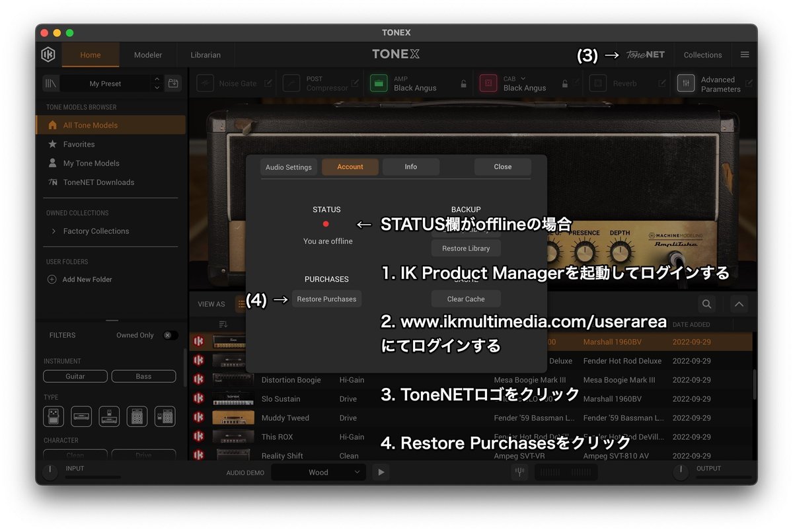Open the Advanced Parameters panel icon

coord(685,83)
